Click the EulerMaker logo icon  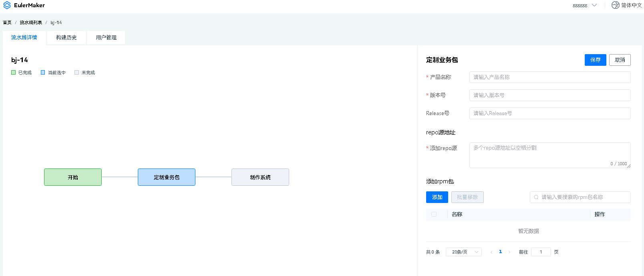coord(7,5)
